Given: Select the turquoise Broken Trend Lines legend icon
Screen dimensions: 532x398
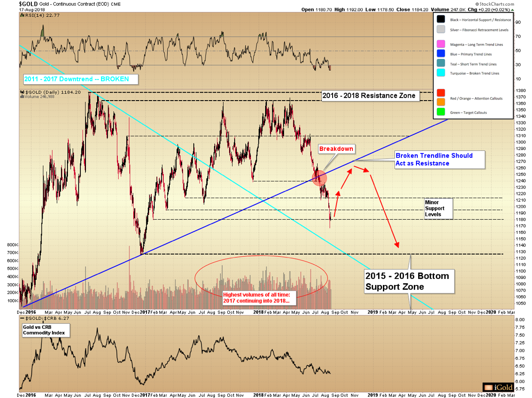Looking at the screenshot, I should point(441,73).
